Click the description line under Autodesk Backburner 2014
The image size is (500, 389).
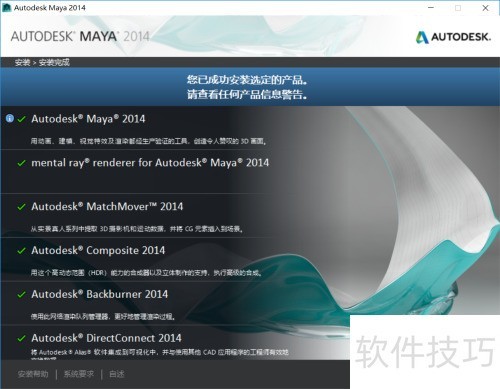click(103, 317)
